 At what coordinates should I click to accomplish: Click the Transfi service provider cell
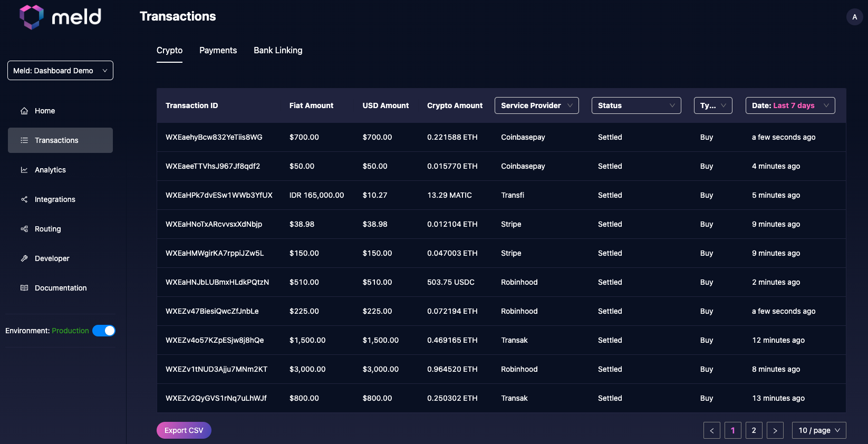513,195
